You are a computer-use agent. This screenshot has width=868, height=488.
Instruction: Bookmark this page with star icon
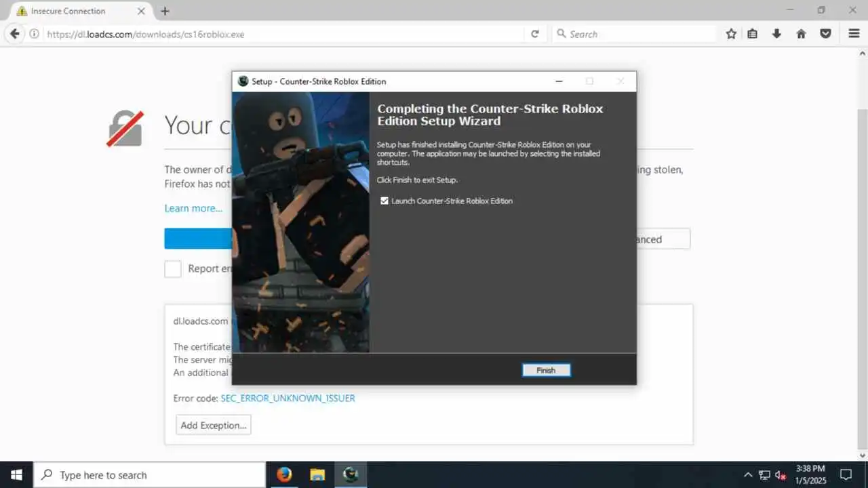[x=731, y=34]
